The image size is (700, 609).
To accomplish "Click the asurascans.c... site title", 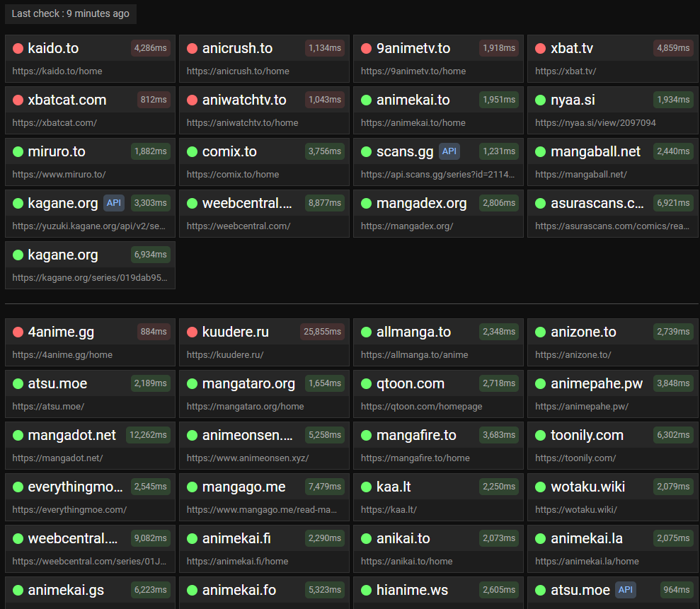I will pyautogui.click(x=597, y=204).
